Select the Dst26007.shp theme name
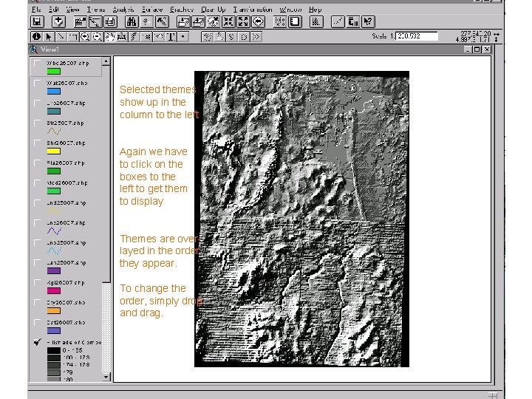532x399 pixels. point(66,322)
